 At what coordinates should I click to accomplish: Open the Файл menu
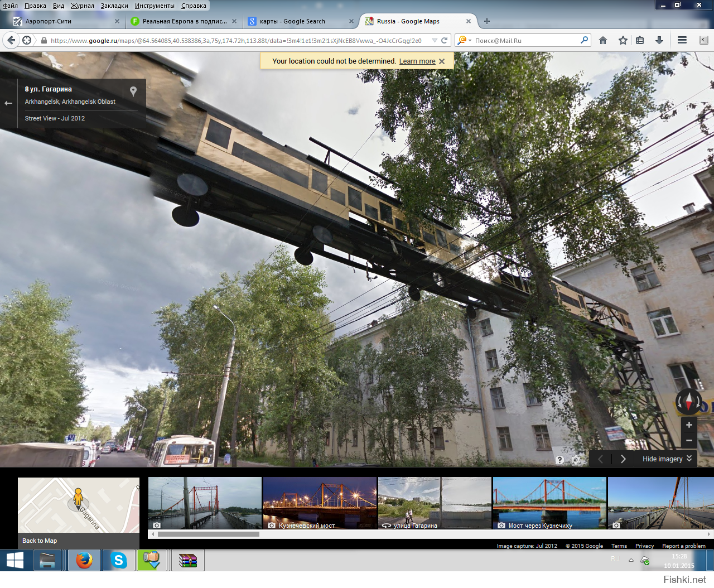pos(10,6)
